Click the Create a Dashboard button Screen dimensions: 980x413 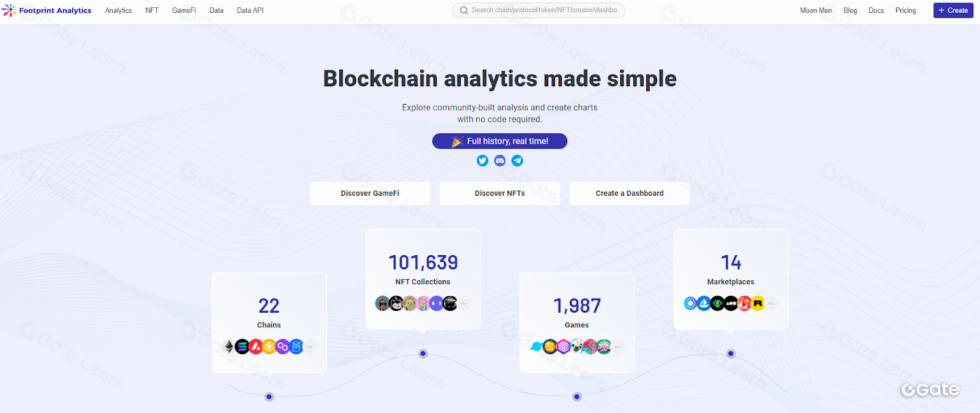point(629,193)
